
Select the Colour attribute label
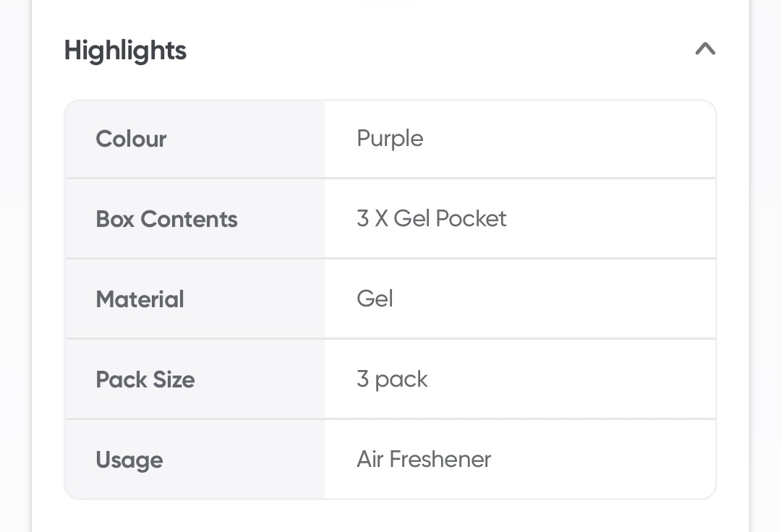click(x=131, y=139)
